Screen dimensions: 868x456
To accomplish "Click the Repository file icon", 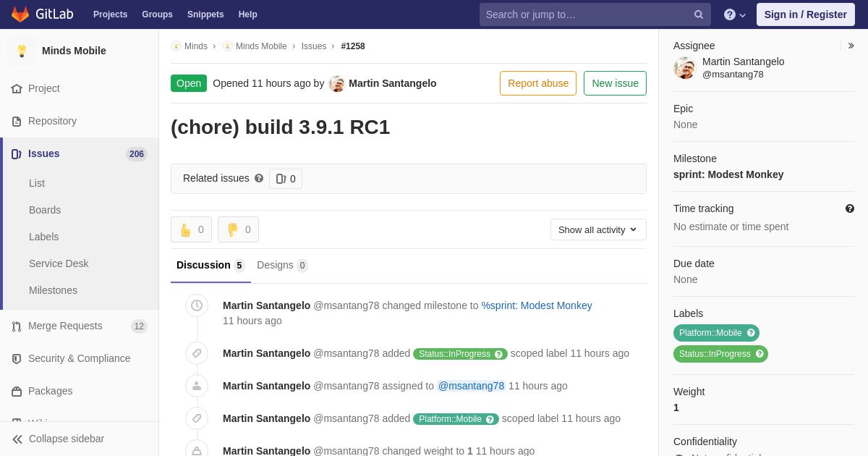I will 17,121.
